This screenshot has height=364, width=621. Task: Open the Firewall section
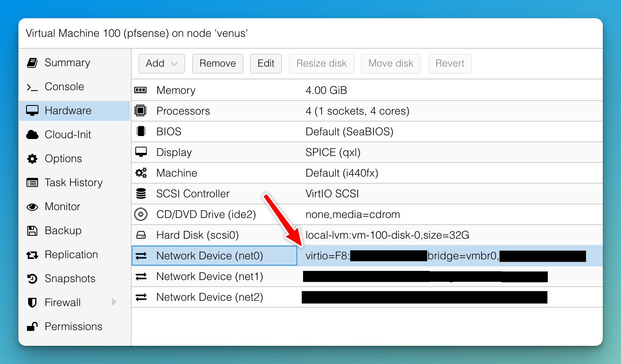point(63,303)
